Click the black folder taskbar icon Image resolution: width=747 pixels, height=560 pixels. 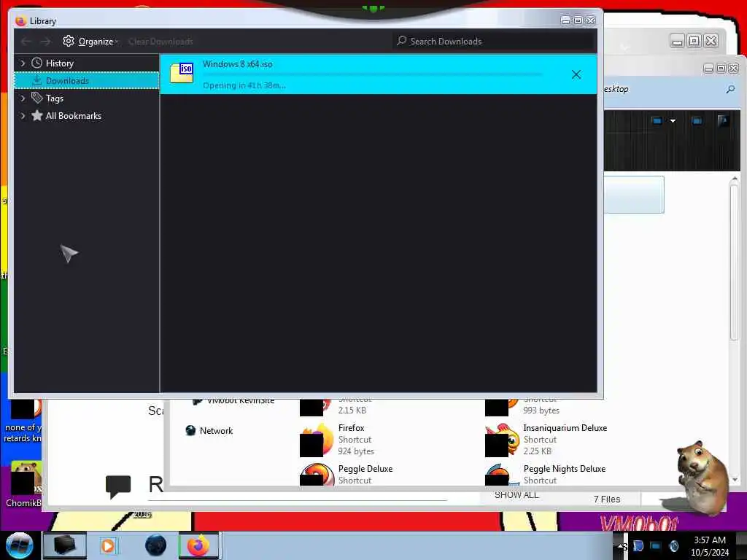[65, 545]
